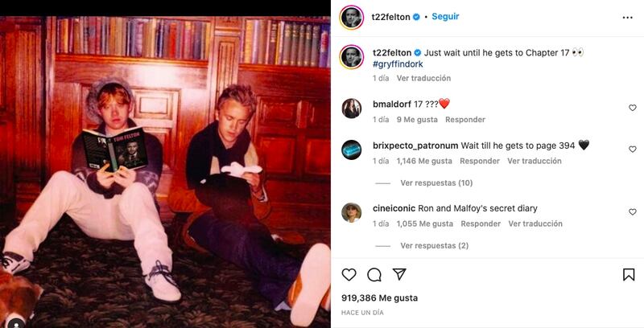Screen dimensions: 644x328
Task: Like the post with the heart icon
Action: (349, 274)
